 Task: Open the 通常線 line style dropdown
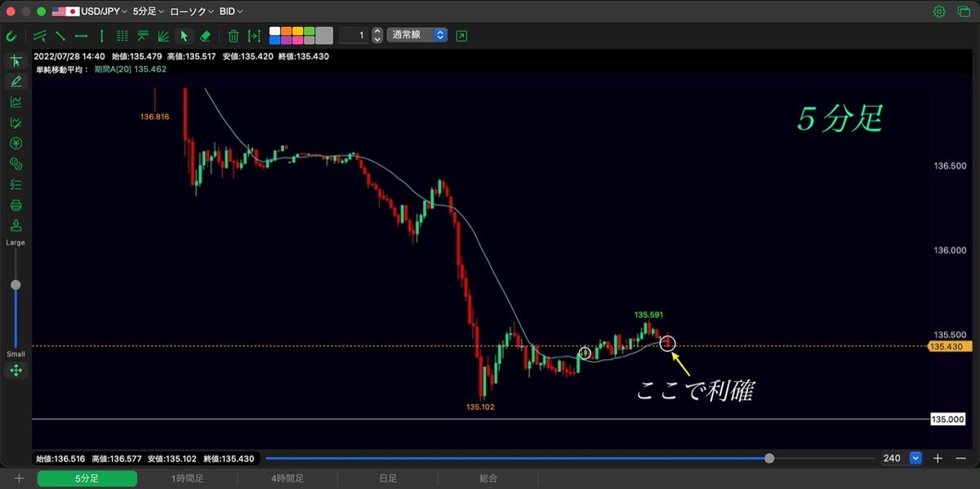[x=417, y=35]
